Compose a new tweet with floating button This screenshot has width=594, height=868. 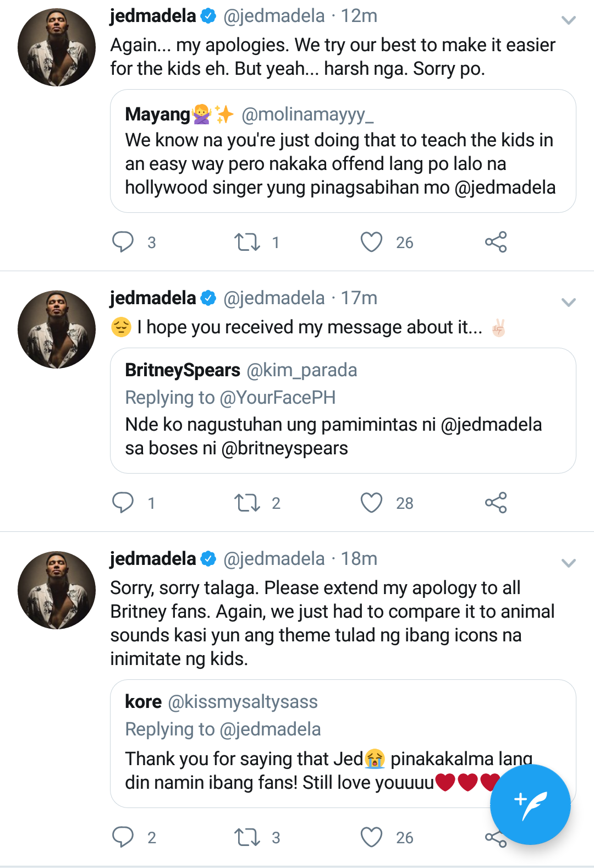coord(530,804)
